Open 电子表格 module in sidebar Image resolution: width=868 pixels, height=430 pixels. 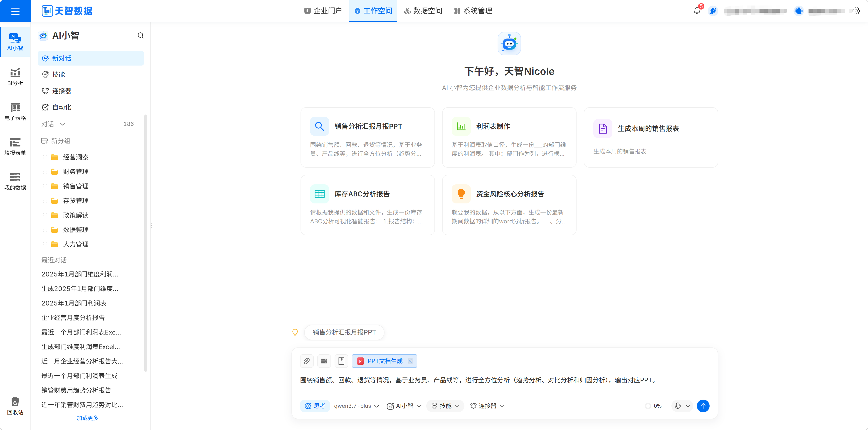click(x=15, y=111)
